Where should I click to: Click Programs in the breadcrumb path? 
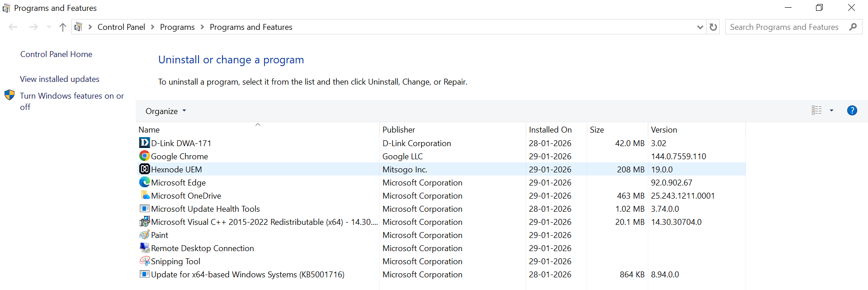pyautogui.click(x=177, y=27)
